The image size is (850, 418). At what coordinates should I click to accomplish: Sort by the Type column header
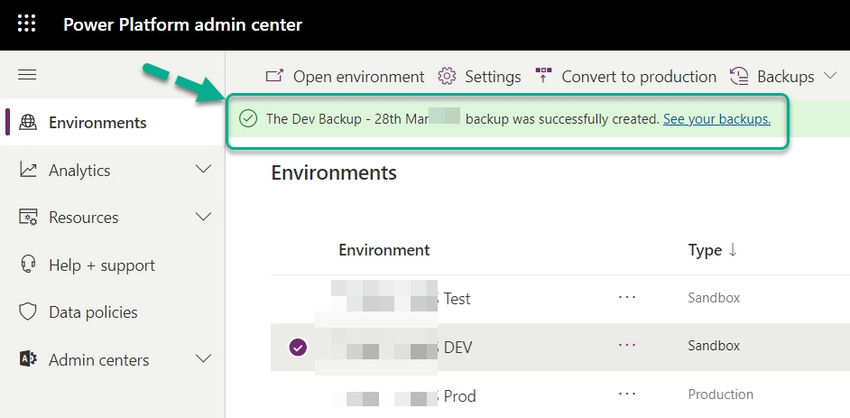[x=712, y=250]
